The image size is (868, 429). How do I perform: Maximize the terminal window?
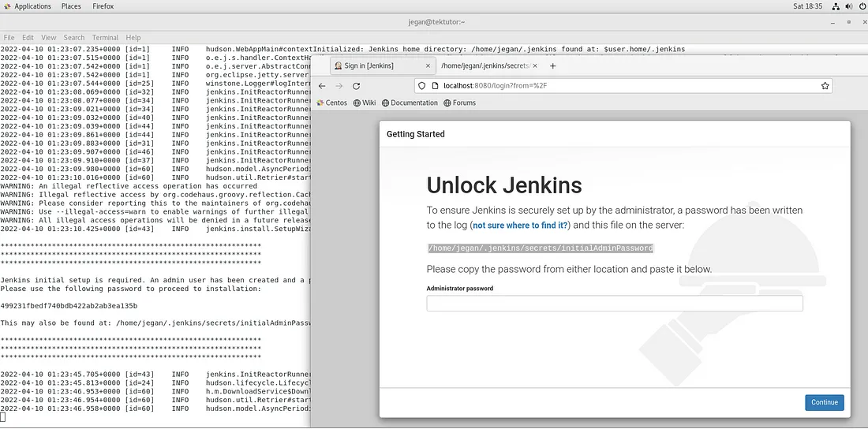tap(848, 21)
